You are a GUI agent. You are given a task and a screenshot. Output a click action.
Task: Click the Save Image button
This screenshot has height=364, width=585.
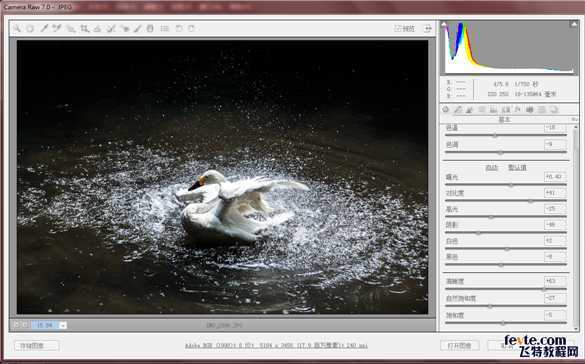coord(36,346)
